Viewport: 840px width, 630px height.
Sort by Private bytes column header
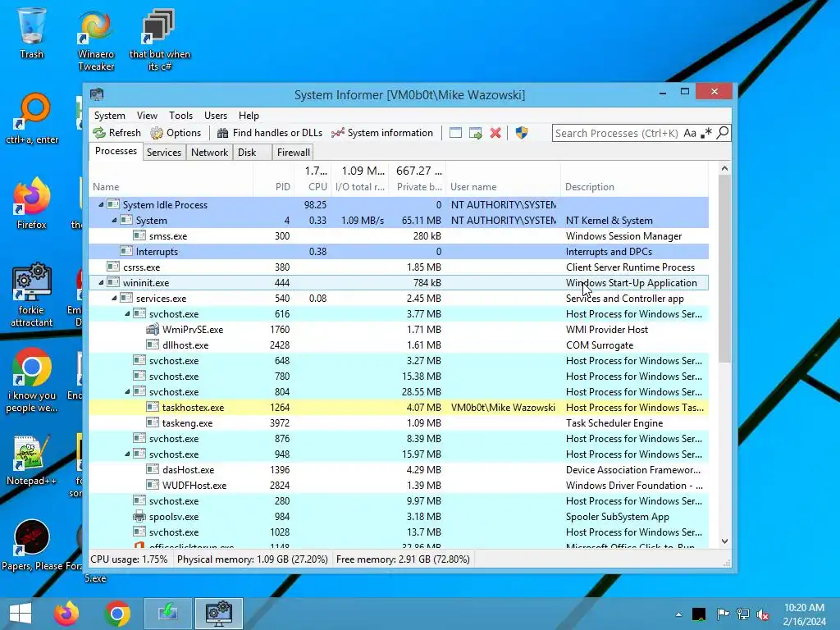(x=418, y=180)
